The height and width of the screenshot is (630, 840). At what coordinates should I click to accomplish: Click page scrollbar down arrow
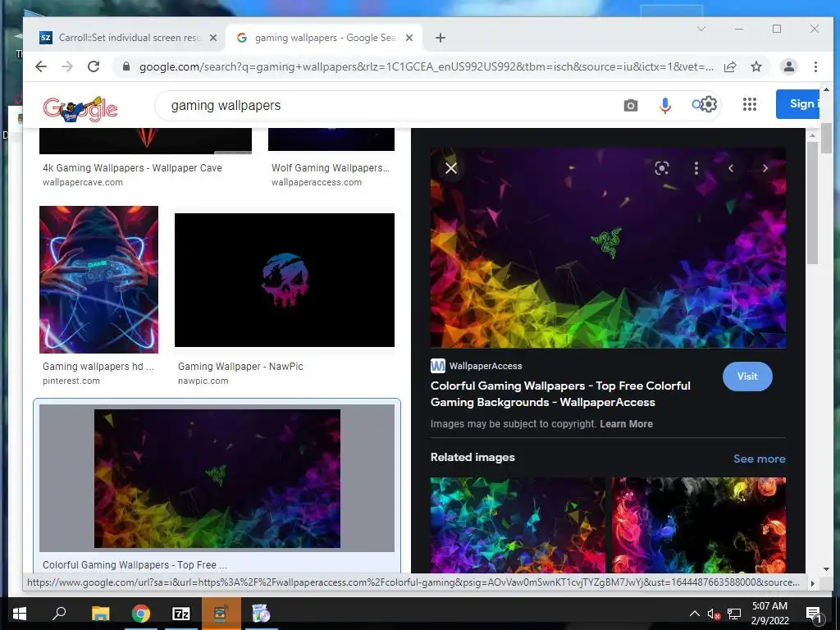pos(826,569)
